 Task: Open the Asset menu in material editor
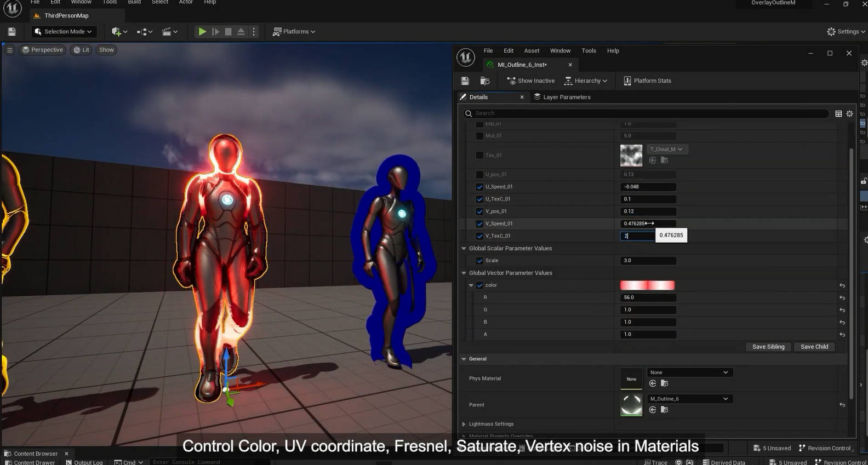point(532,50)
